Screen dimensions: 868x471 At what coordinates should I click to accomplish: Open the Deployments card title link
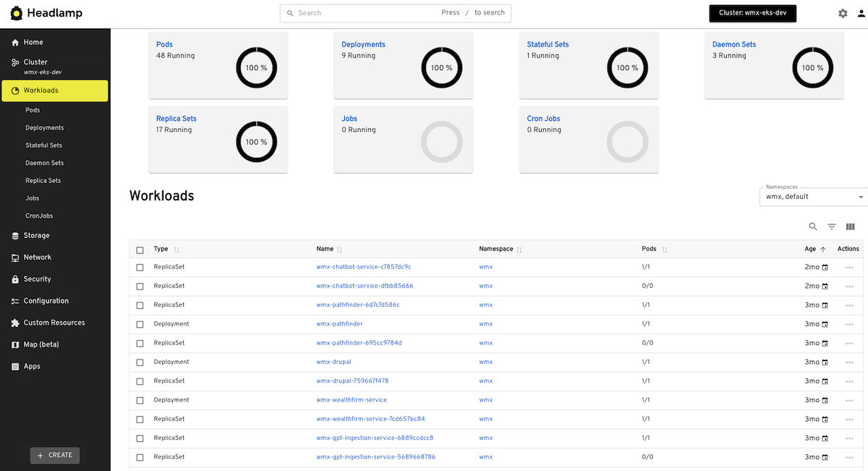coord(363,44)
